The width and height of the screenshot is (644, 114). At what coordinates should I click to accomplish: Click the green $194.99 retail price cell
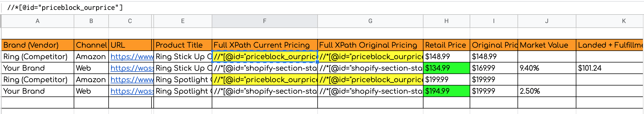tap(446, 91)
